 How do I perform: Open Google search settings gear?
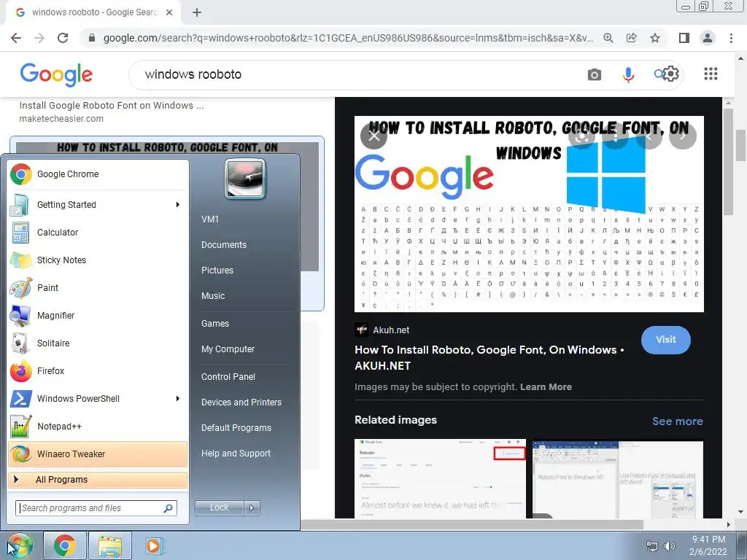671,74
